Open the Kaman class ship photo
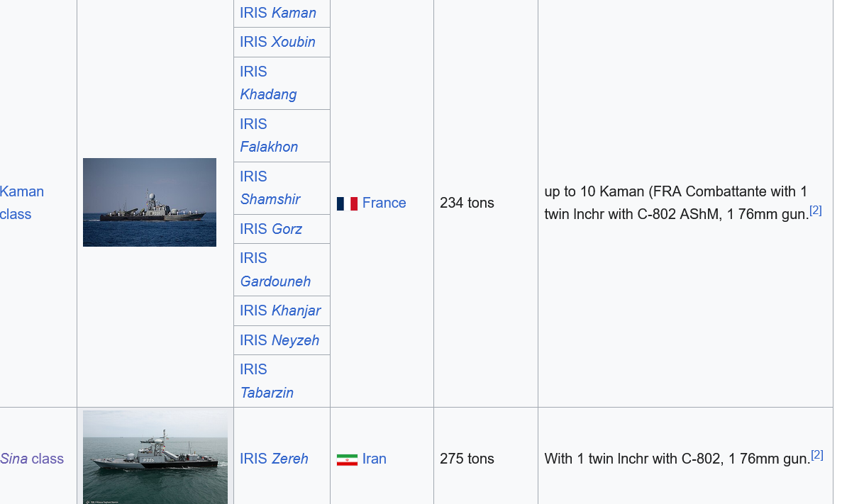The width and height of the screenshot is (842, 504). click(x=149, y=202)
